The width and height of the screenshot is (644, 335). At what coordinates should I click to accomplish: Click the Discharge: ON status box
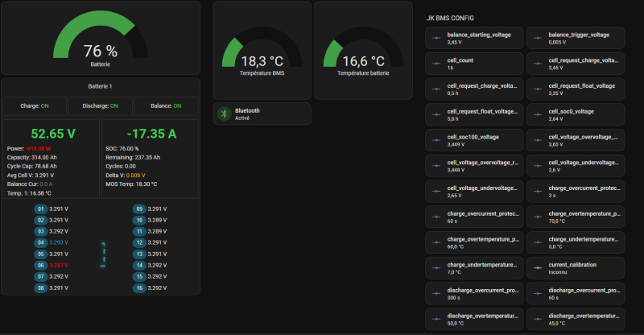click(x=100, y=106)
